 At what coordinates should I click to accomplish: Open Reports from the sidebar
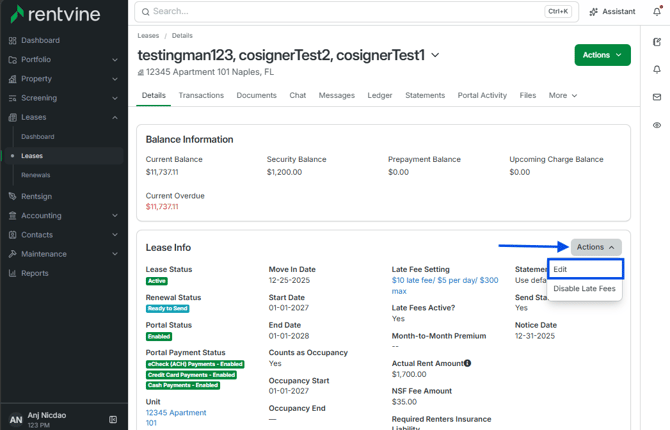click(35, 273)
